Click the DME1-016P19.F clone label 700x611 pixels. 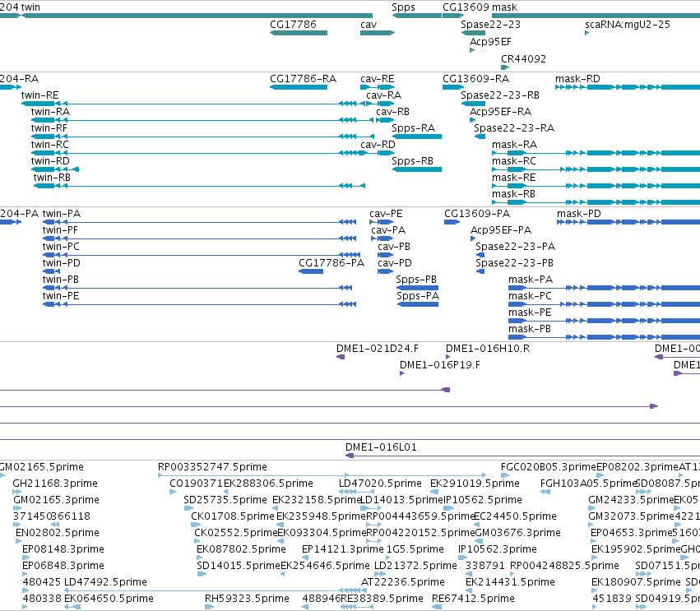tap(440, 365)
